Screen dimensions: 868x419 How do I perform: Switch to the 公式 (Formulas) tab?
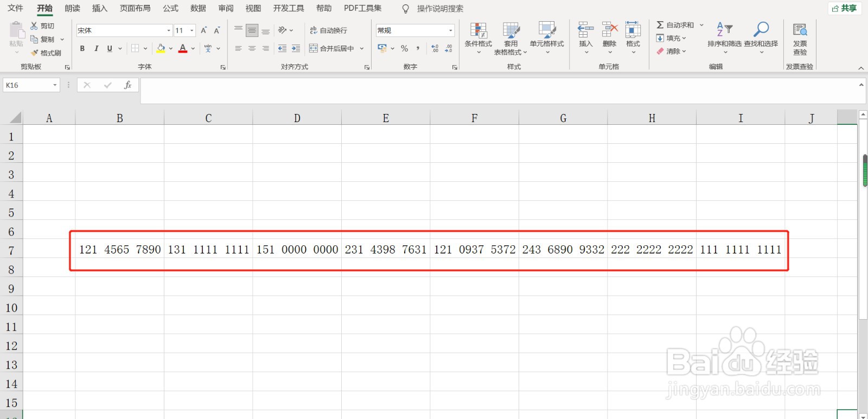click(x=171, y=8)
